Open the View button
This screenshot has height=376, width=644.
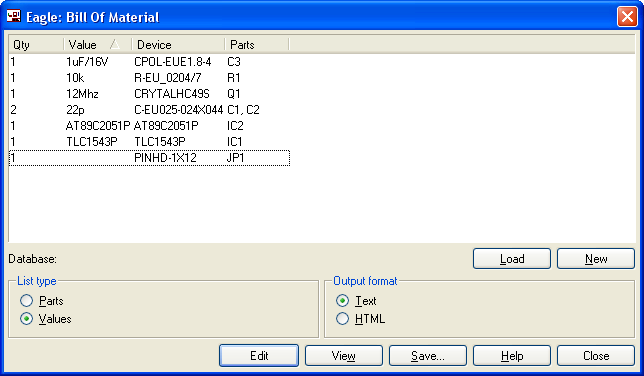pos(344,355)
